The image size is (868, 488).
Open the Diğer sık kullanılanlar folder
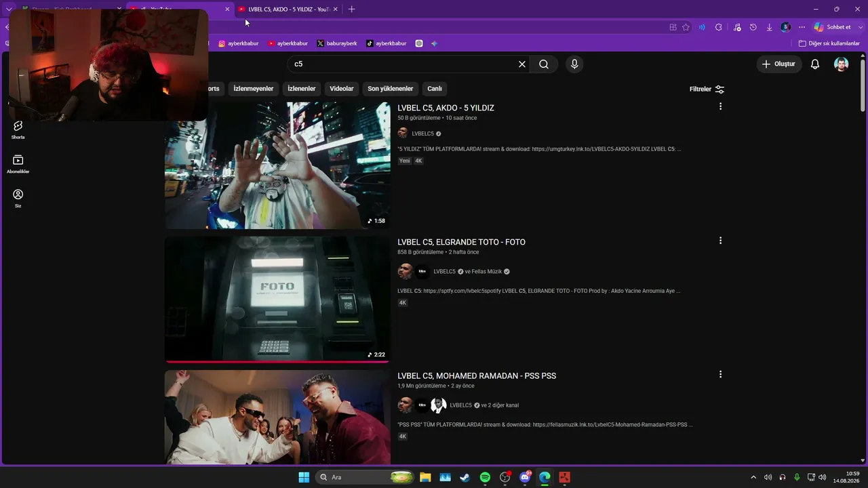(829, 43)
